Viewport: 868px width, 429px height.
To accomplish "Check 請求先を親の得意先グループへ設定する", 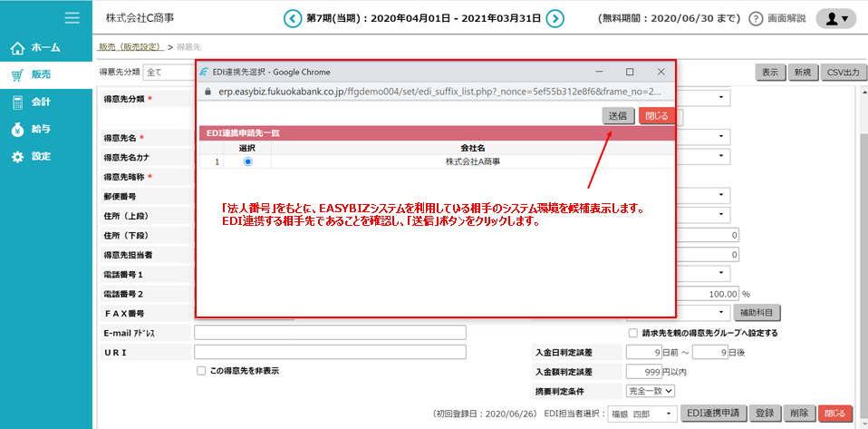I will pyautogui.click(x=632, y=333).
